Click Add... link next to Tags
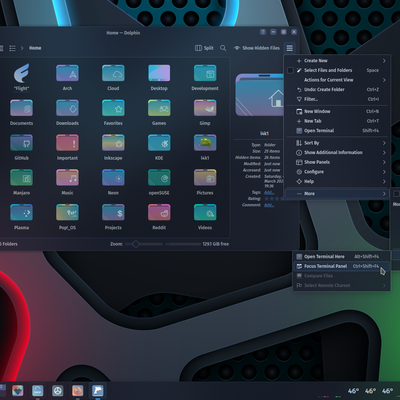The image size is (400, 400). click(269, 192)
